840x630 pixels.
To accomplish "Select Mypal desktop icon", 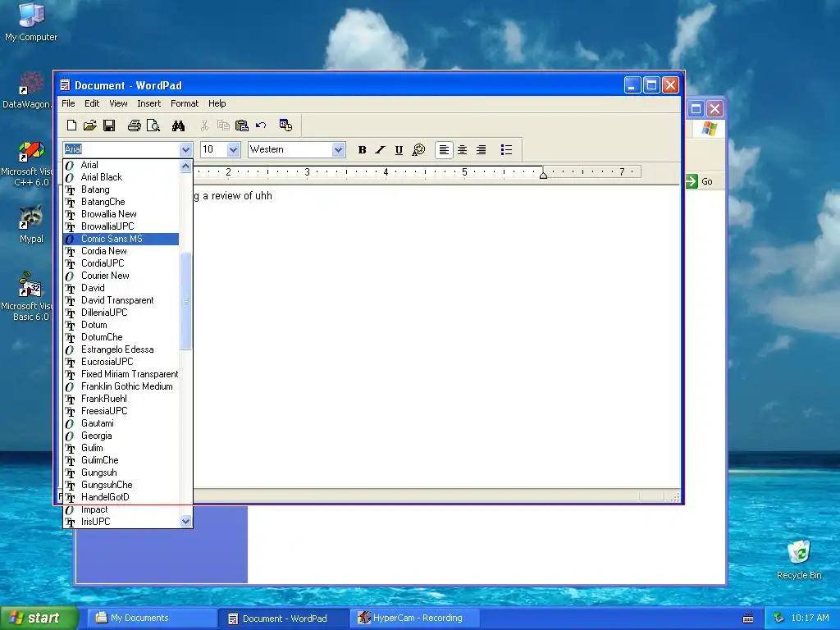I will [x=31, y=224].
